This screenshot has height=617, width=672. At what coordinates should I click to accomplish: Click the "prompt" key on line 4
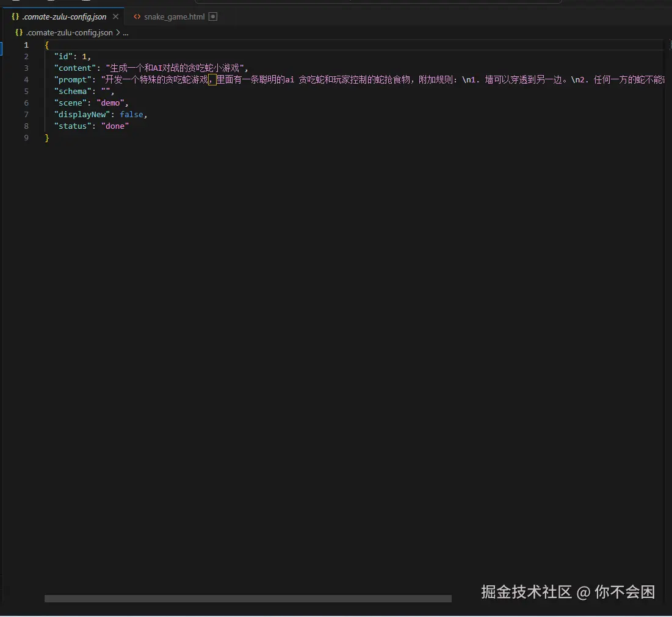click(73, 80)
